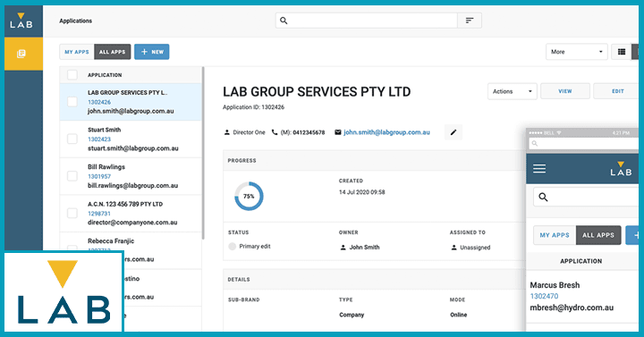This screenshot has height=337, width=644.
Task: Click the Applications page title
Action: pos(75,21)
